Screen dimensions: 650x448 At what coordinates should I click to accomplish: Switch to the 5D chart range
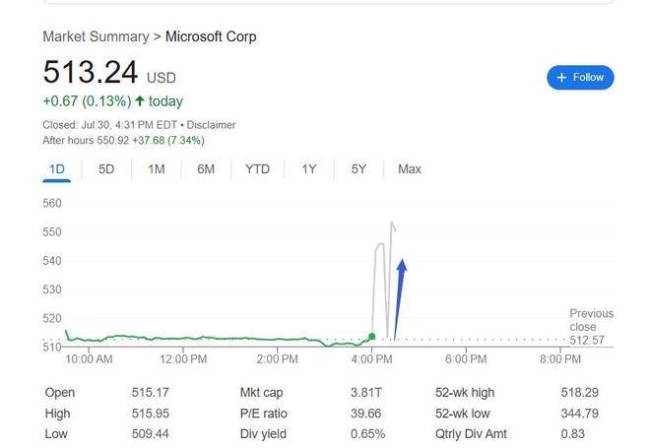coord(106,169)
